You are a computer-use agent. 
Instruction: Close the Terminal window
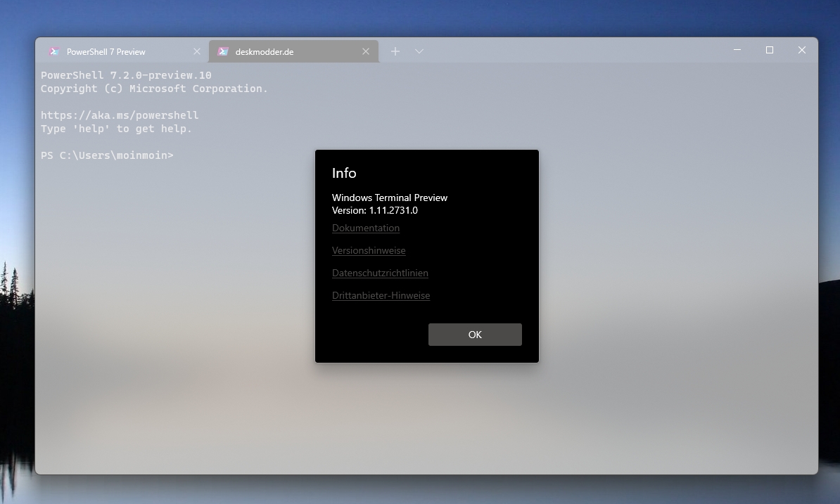point(801,50)
